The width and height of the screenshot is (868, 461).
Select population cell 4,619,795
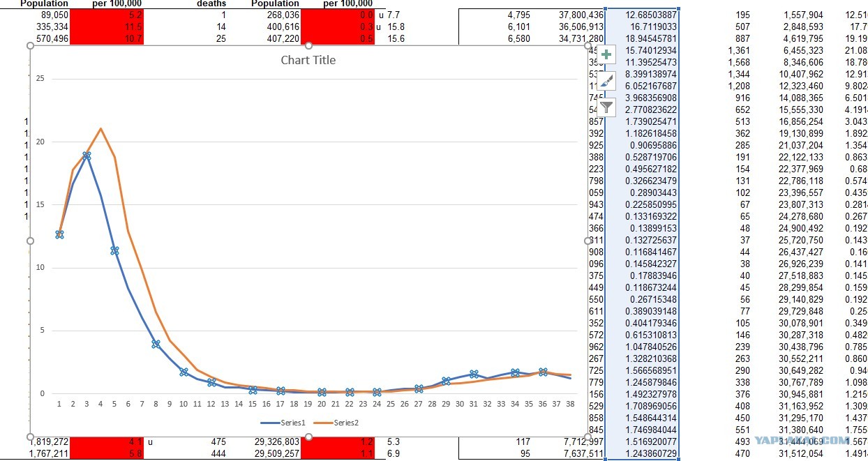pos(802,38)
